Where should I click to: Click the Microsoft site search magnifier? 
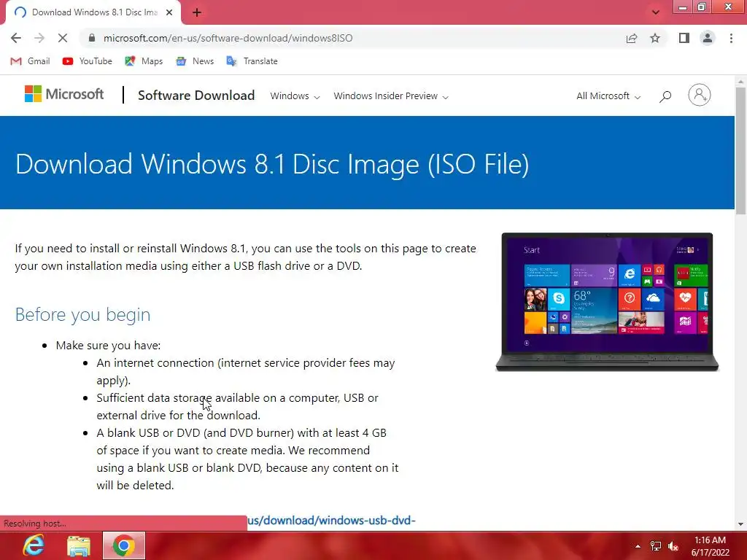(x=665, y=96)
